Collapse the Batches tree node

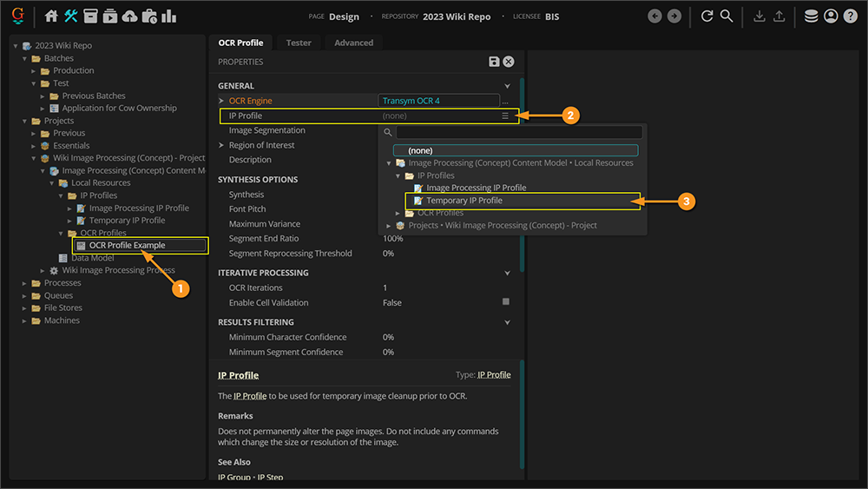coord(25,58)
